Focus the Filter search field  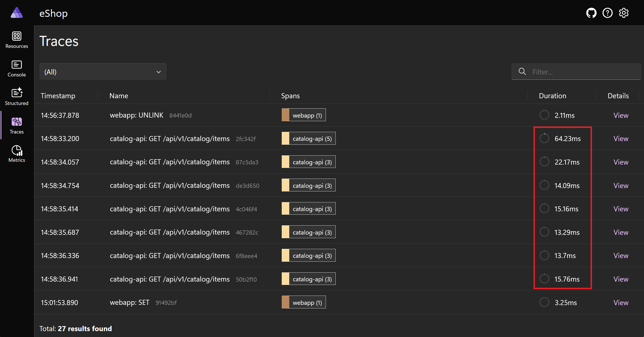576,72
